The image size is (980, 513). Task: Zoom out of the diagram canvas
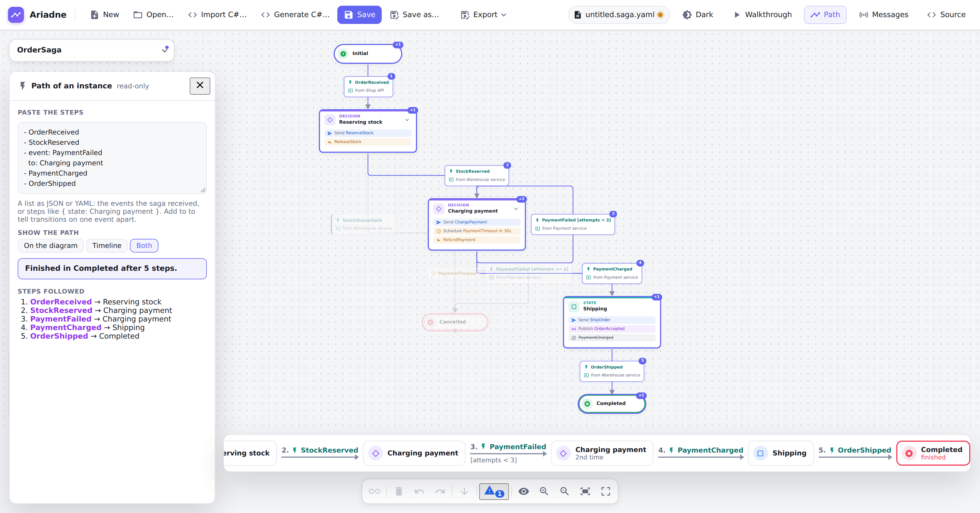pos(565,491)
